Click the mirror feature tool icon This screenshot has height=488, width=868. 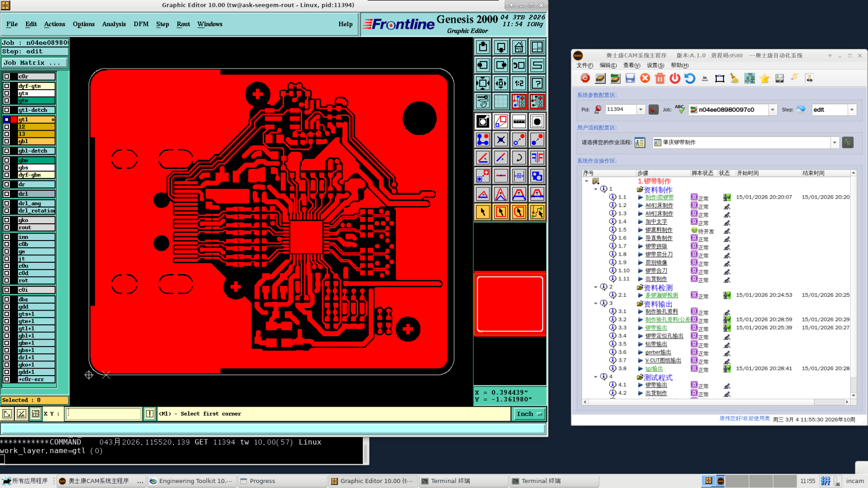point(537,158)
